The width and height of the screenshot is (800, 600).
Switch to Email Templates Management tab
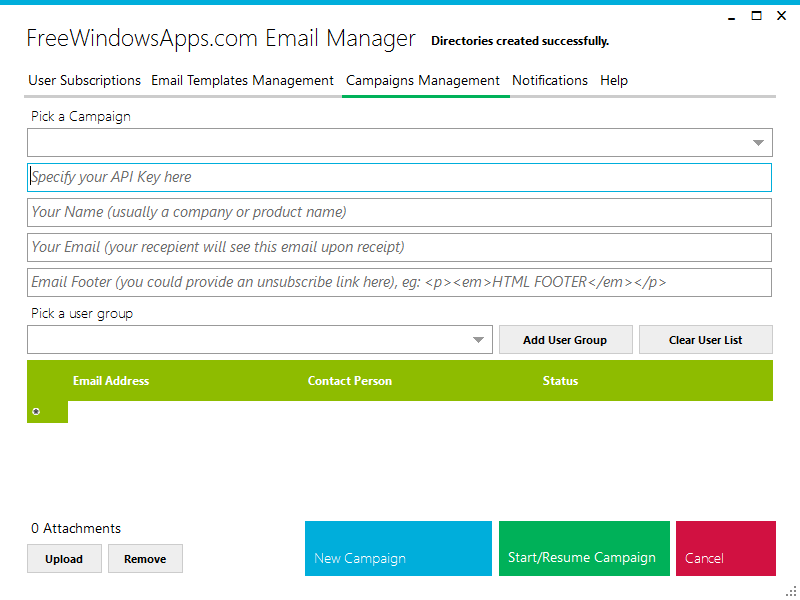click(x=242, y=81)
